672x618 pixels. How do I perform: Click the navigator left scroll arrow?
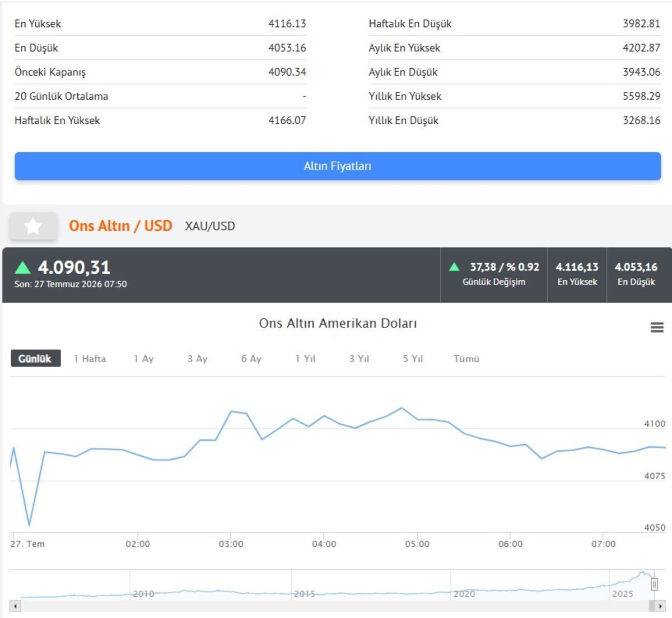click(x=16, y=606)
